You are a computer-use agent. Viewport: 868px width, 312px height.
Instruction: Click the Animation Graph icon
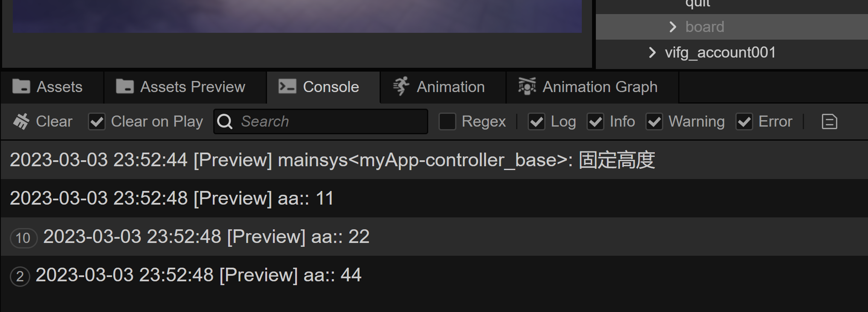click(527, 87)
